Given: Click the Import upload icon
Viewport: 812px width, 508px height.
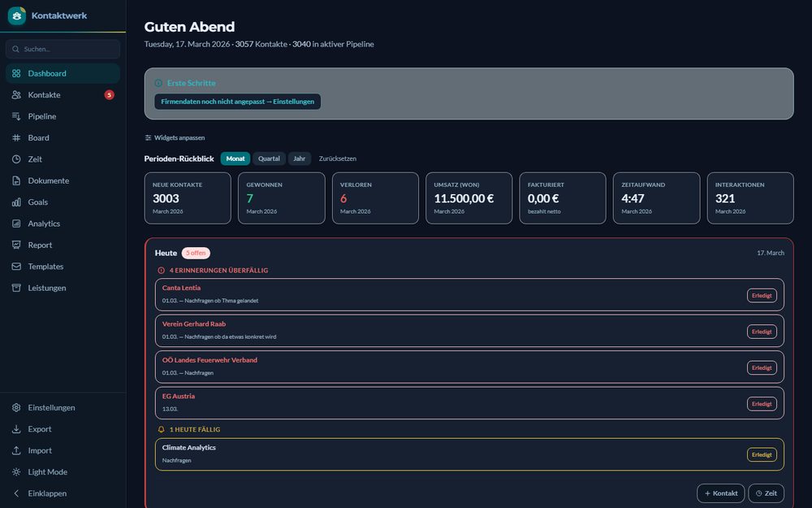Looking at the screenshot, I should coord(15,450).
